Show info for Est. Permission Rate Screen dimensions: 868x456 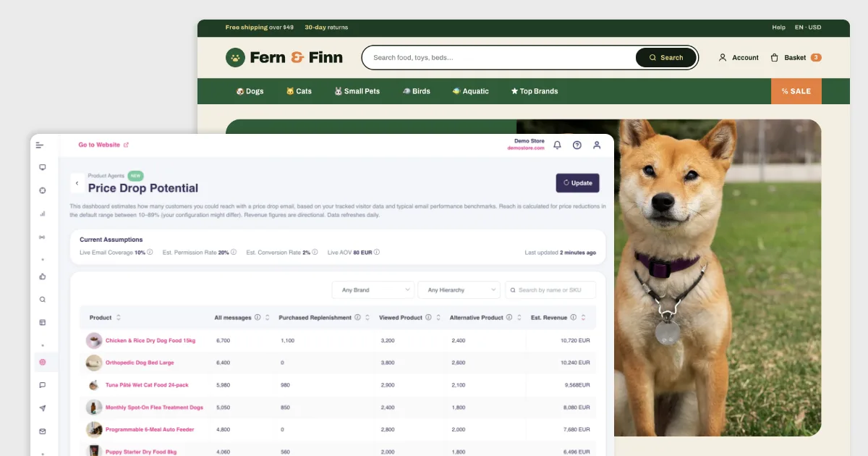tap(234, 253)
